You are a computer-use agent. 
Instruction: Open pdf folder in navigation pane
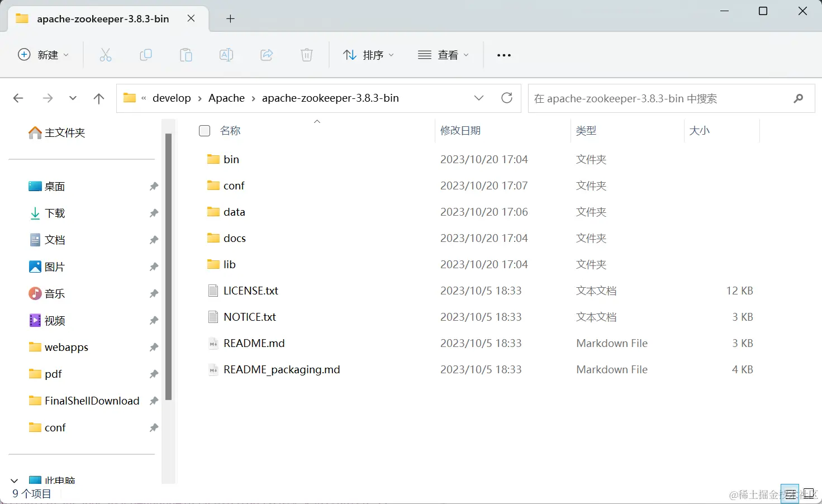tap(46, 374)
